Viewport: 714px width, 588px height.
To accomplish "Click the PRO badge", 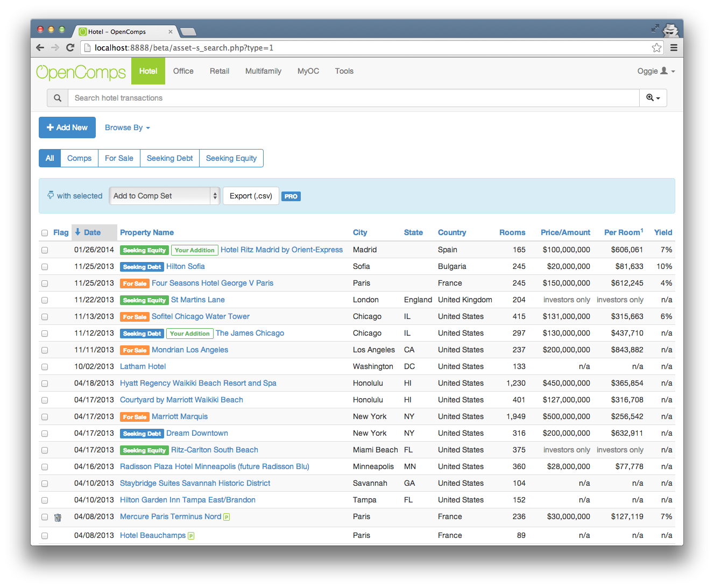I will pyautogui.click(x=291, y=196).
